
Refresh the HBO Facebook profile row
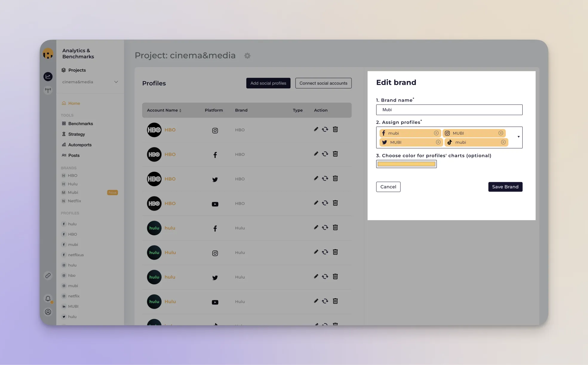pyautogui.click(x=325, y=154)
